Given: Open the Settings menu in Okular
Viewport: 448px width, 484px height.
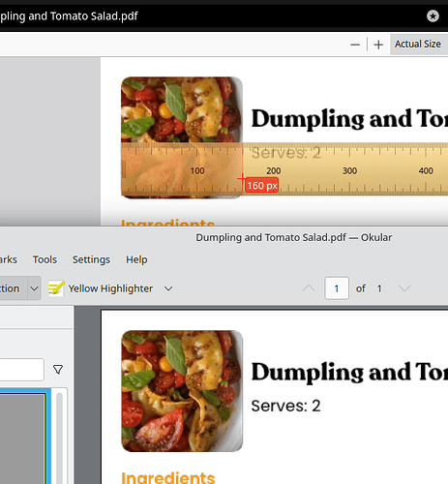Looking at the screenshot, I should 91,259.
